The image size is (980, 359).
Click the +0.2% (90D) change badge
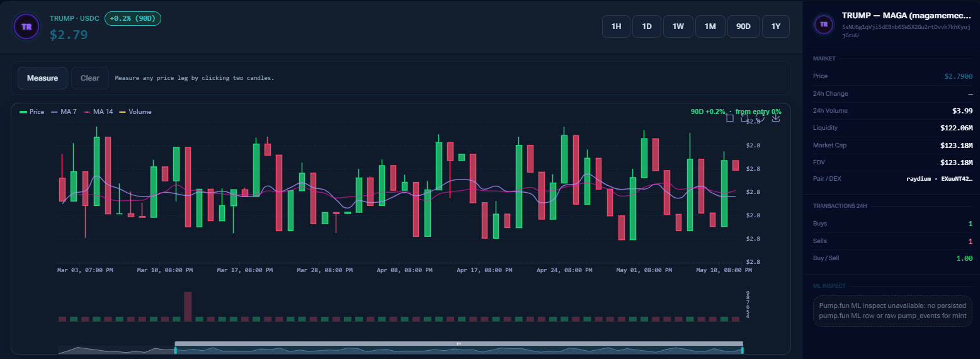pos(133,18)
